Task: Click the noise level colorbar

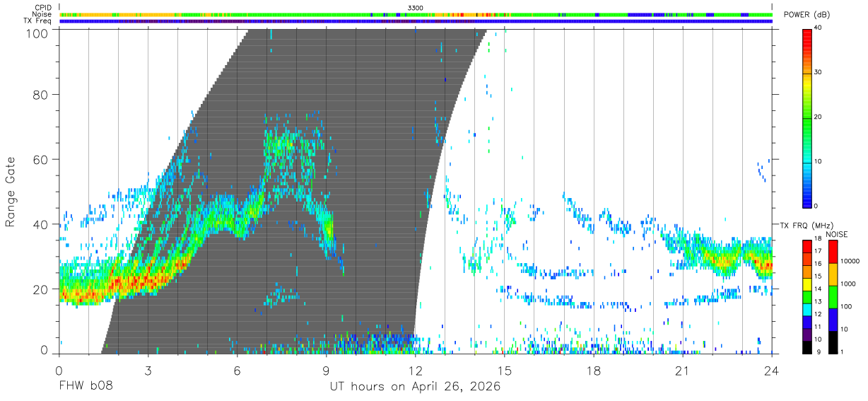Action: pyautogui.click(x=832, y=296)
